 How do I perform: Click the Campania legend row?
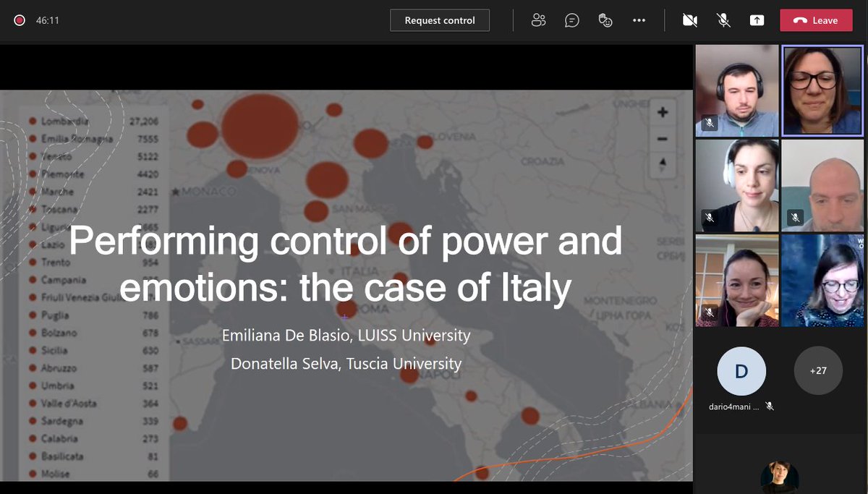click(93, 280)
